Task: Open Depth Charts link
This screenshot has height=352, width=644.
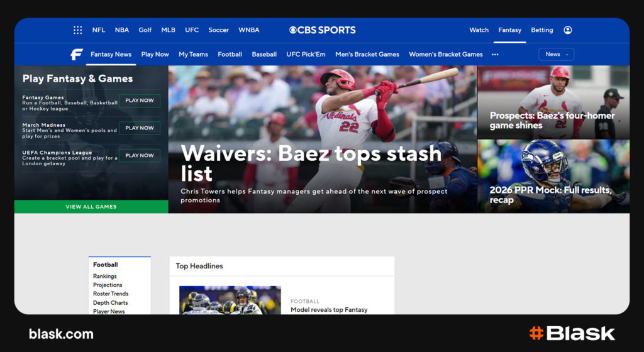Action: pos(110,303)
